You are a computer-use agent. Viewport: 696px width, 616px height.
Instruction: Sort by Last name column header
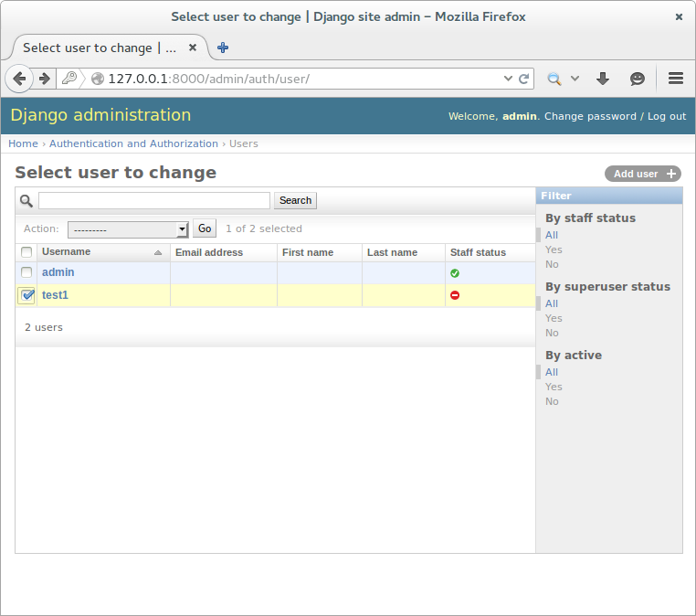392,252
